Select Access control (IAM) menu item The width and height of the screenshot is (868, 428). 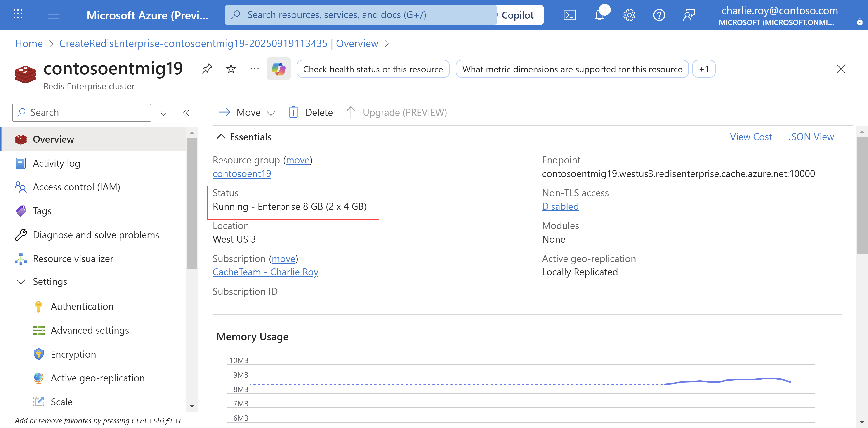[76, 187]
